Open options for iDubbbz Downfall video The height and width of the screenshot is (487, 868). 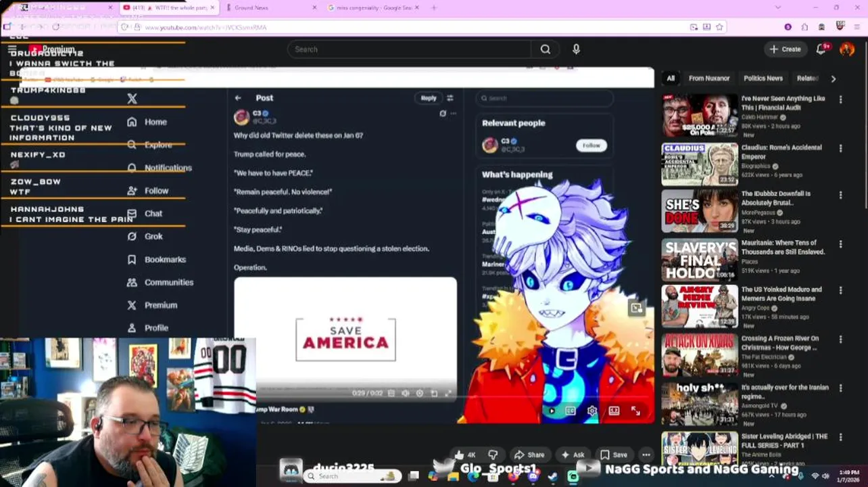(x=840, y=195)
